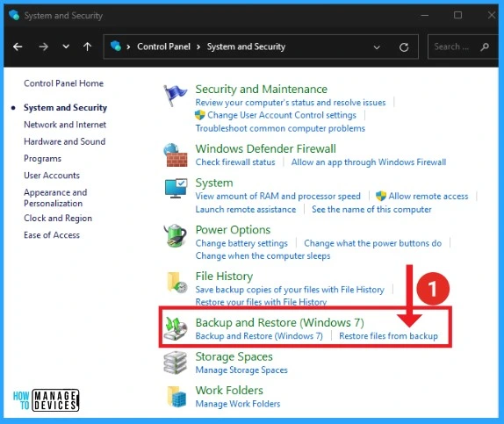Click the Windows Defender Firewall brick wall icon

(x=176, y=155)
